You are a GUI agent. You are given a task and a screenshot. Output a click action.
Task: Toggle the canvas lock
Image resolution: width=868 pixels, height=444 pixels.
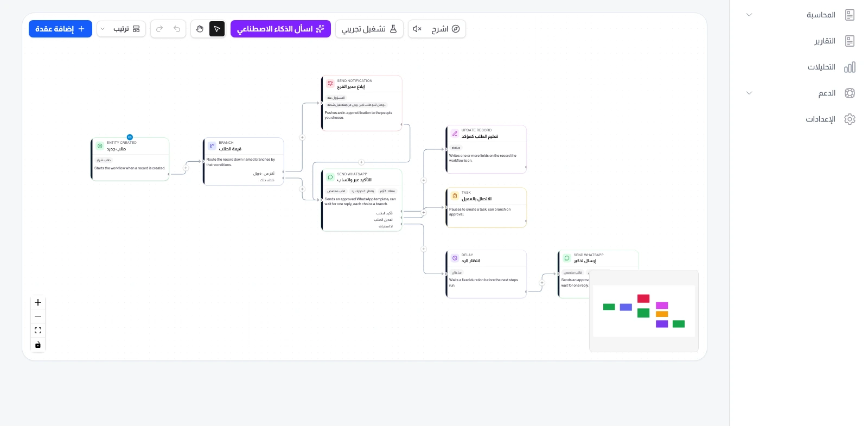click(38, 345)
